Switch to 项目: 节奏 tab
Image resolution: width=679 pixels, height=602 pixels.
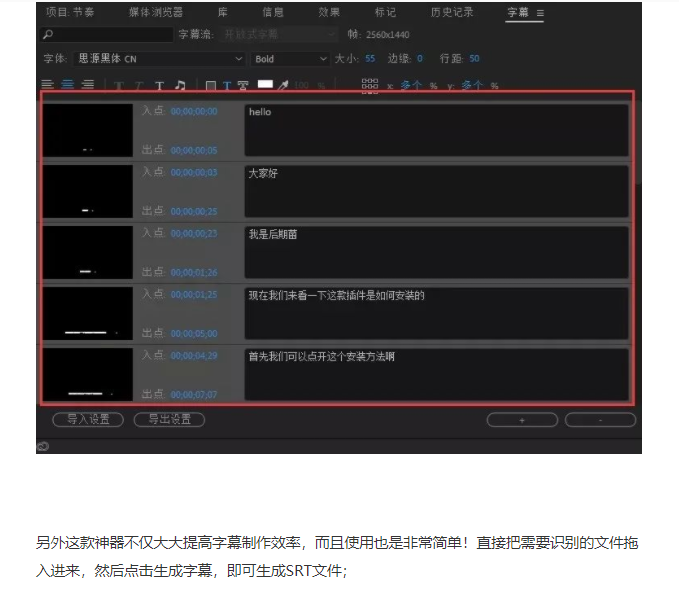(70, 12)
